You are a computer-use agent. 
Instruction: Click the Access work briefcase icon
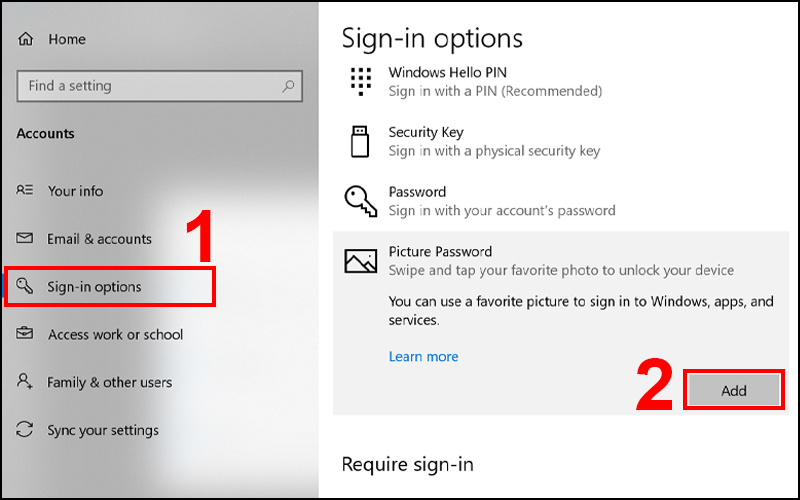click(x=26, y=335)
